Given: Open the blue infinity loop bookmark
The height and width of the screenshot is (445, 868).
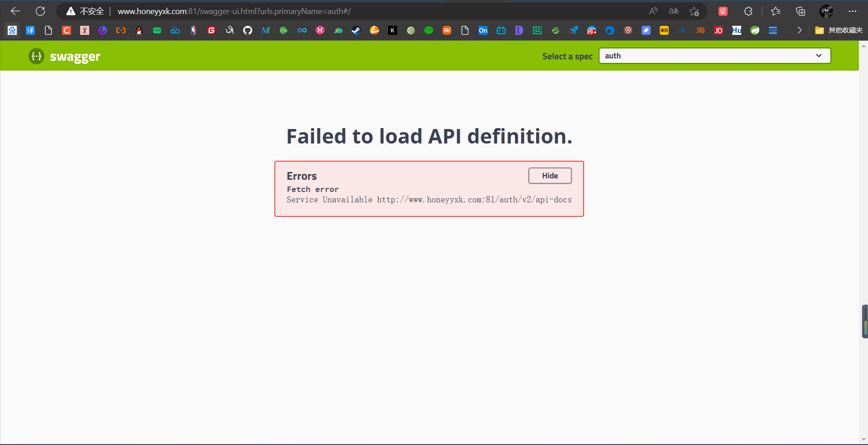Looking at the screenshot, I should click(302, 30).
